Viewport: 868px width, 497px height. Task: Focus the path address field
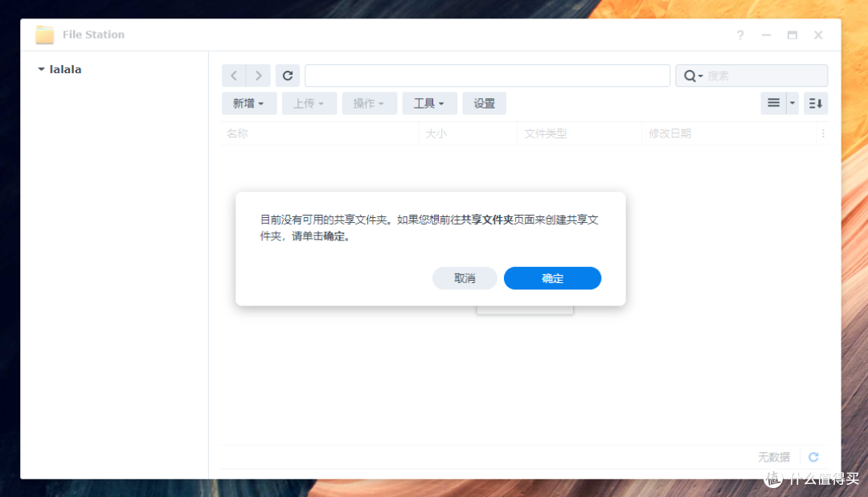click(487, 76)
